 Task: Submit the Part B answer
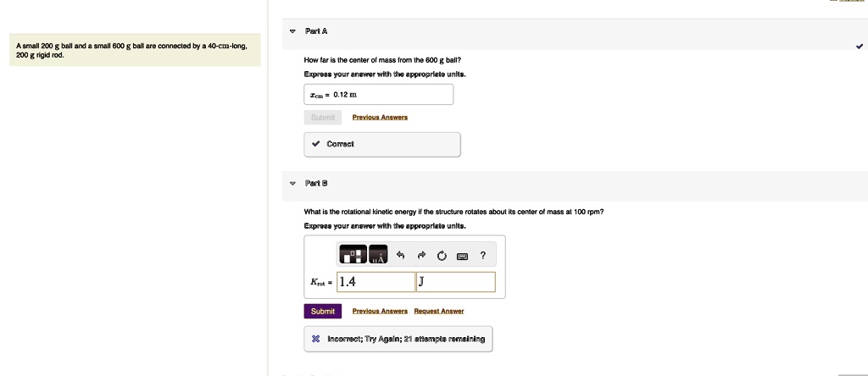click(x=322, y=311)
